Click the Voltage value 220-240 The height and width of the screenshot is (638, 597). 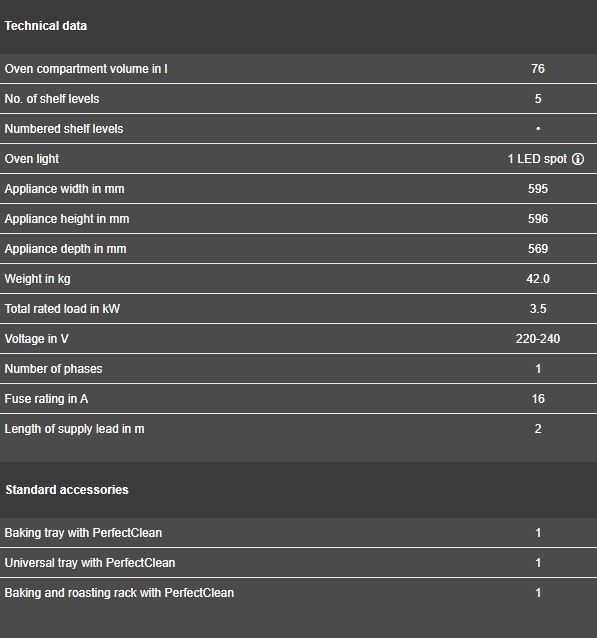538,339
